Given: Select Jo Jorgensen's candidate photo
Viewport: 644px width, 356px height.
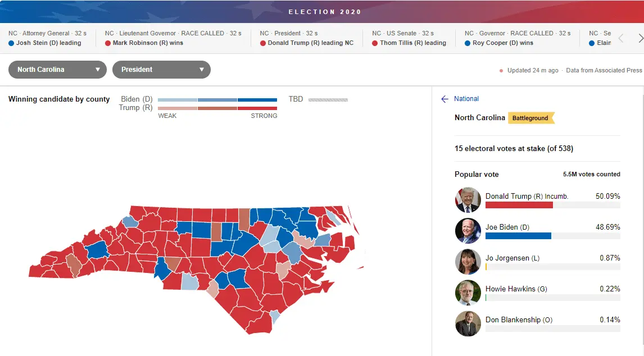Looking at the screenshot, I should pyautogui.click(x=468, y=262).
